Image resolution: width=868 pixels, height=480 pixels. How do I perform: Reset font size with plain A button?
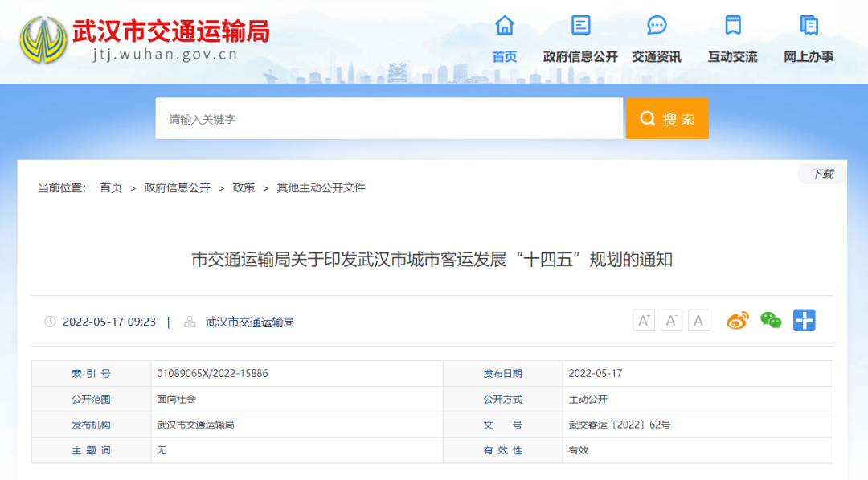tap(698, 321)
